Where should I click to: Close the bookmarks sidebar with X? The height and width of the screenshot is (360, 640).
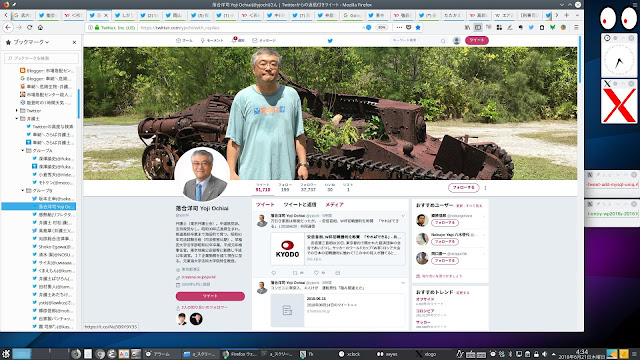point(74,42)
